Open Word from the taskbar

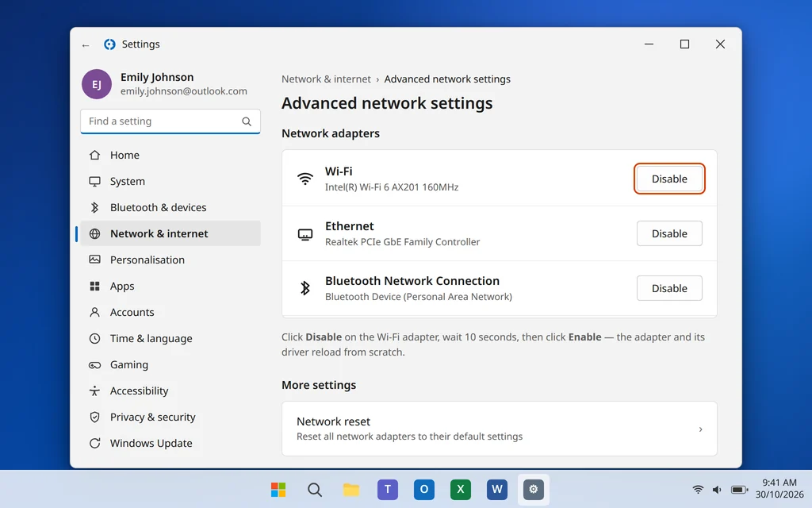(x=496, y=489)
